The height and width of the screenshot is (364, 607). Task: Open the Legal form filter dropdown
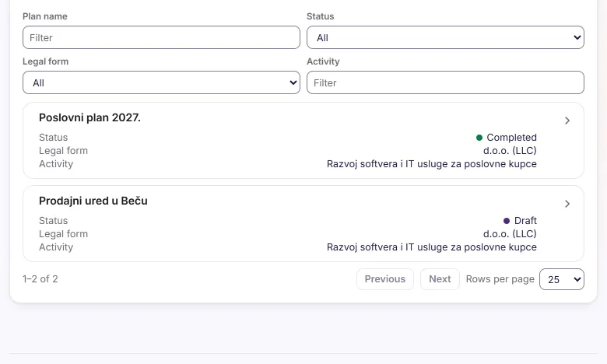pyautogui.click(x=161, y=82)
